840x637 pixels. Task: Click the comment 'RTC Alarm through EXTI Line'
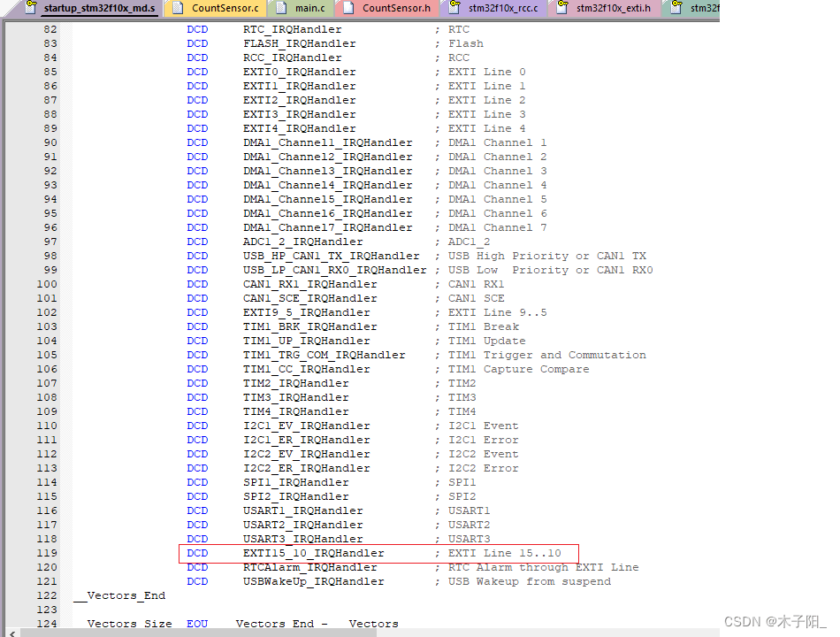coord(543,567)
